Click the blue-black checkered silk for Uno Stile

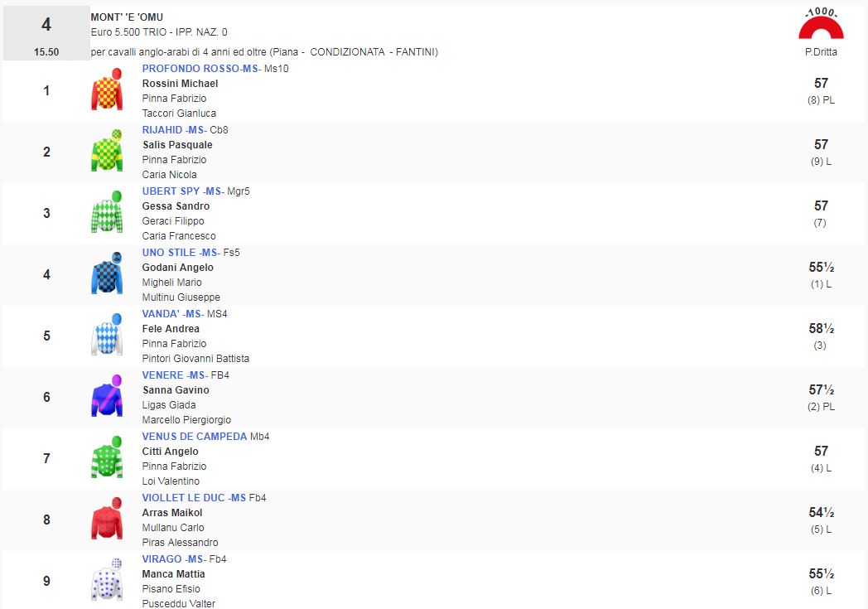107,274
